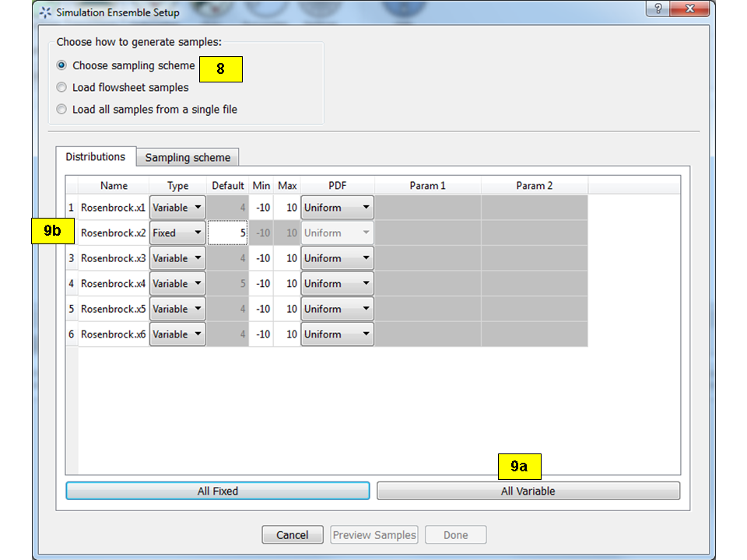
Task: Click the Max cell for Rosenbrock.x3
Action: 286,257
